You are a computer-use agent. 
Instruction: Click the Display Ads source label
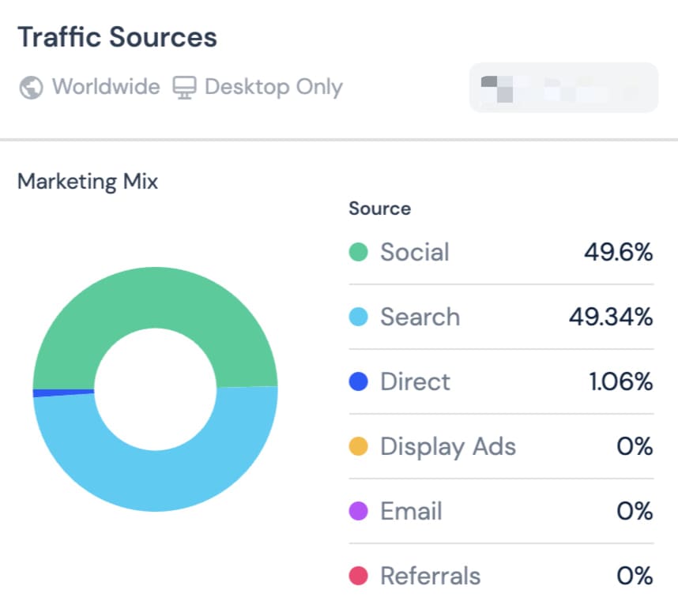448,447
